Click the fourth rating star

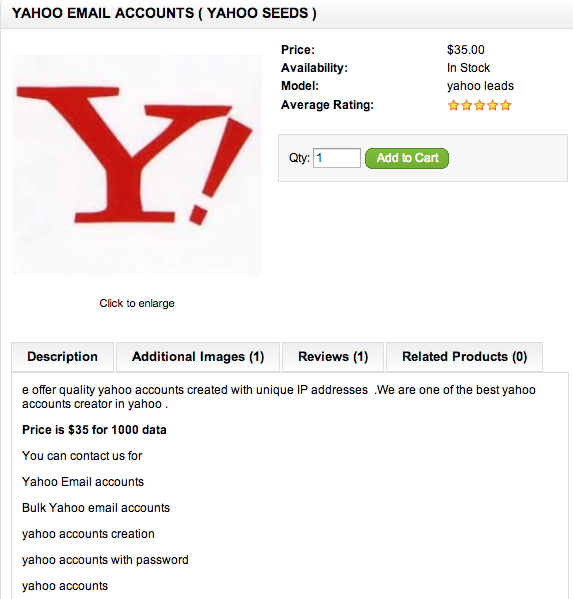coord(492,105)
